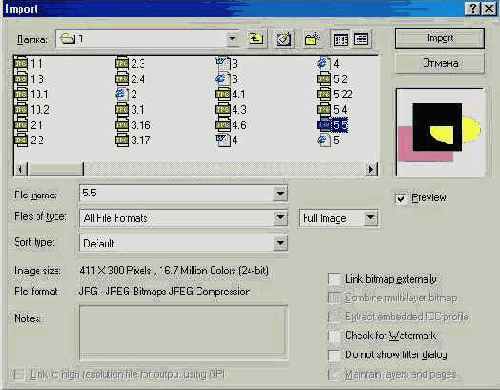Switch to list view

tap(340, 40)
